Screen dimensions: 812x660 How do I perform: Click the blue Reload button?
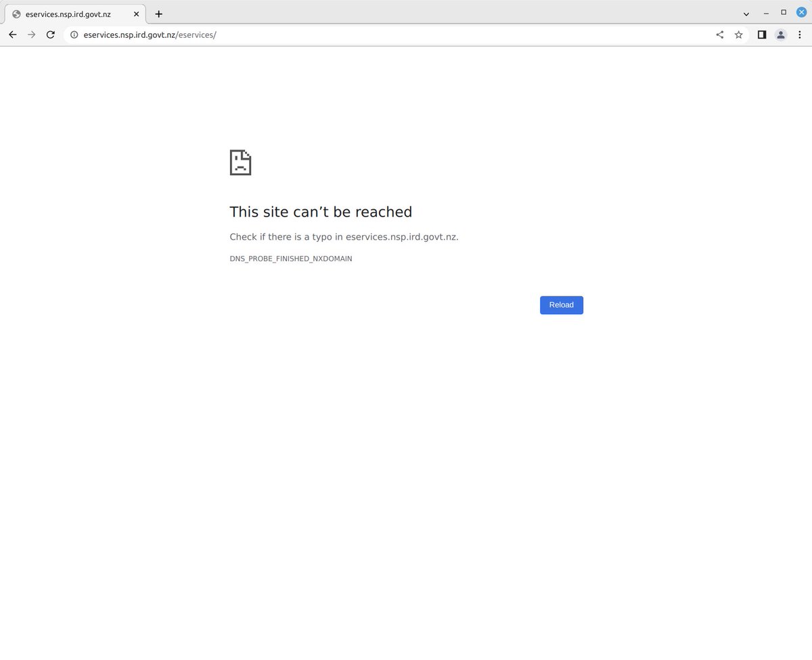point(562,305)
